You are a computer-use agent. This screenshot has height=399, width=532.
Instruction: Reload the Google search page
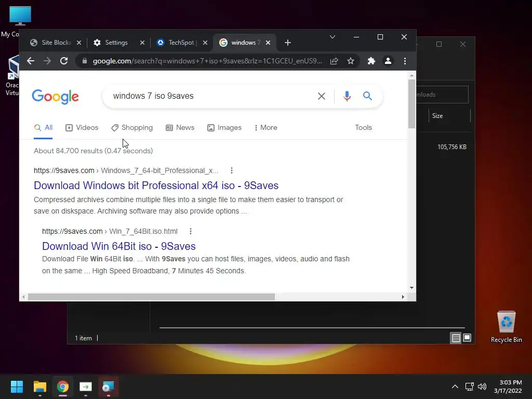click(64, 61)
